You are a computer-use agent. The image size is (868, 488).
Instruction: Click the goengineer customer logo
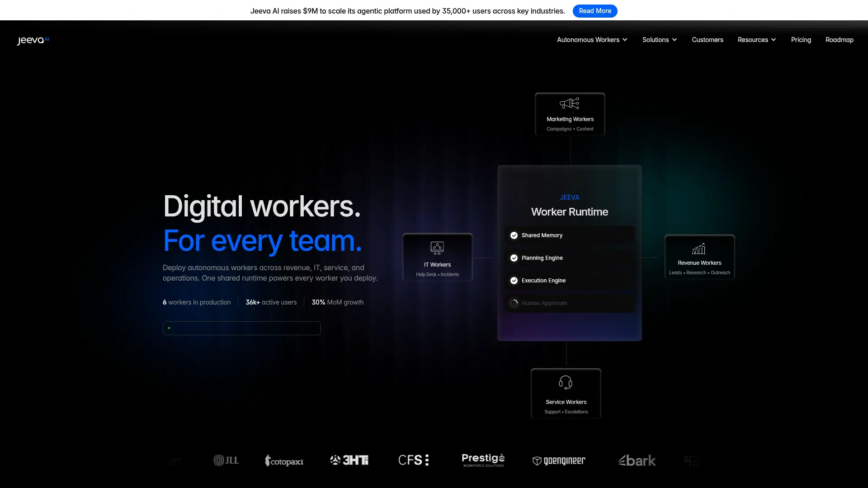point(559,460)
